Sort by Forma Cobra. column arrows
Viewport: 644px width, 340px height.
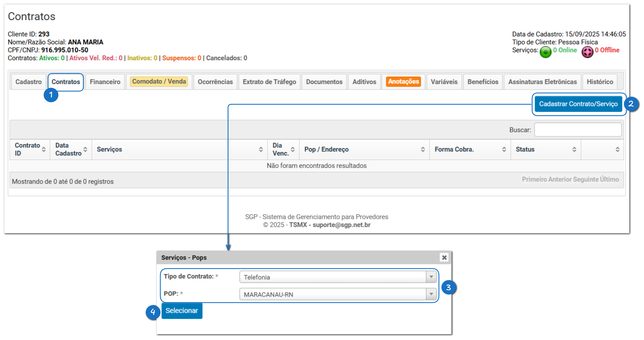click(504, 149)
